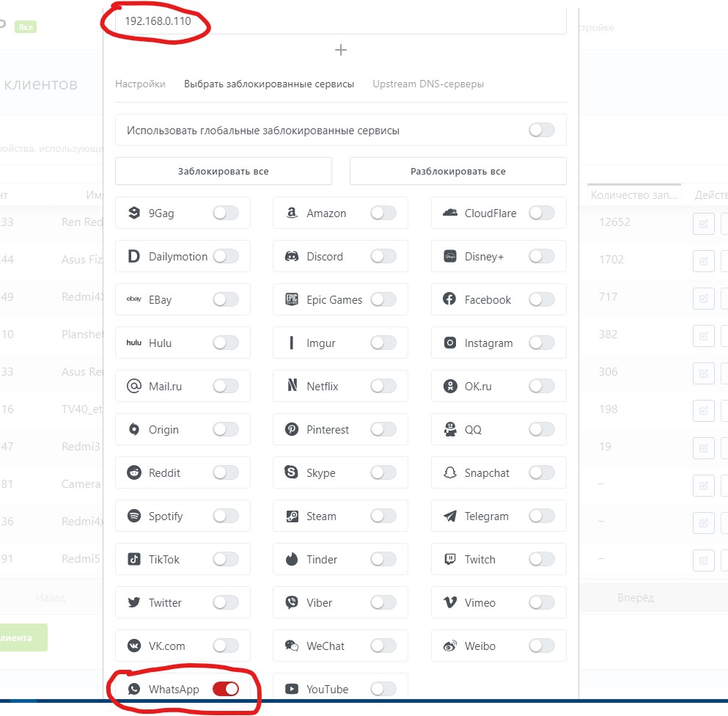This screenshot has height=716, width=728.
Task: Switch to Upstream DNS-серверы tab
Action: [x=428, y=84]
